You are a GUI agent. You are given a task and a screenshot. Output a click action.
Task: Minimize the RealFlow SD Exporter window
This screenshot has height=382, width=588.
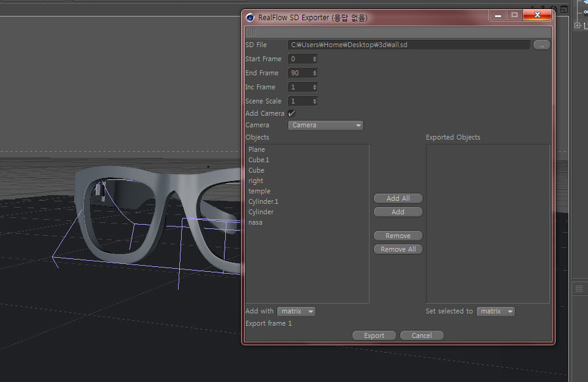(498, 15)
